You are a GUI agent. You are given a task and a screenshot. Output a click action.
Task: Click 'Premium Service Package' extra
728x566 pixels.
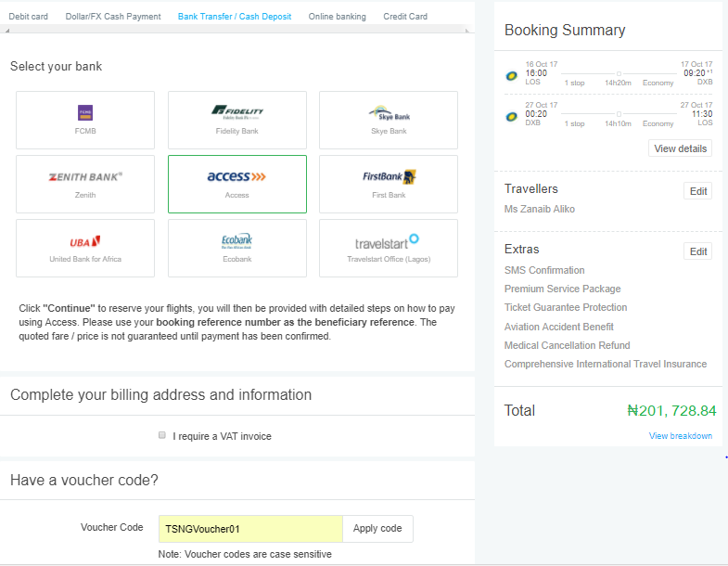tap(562, 289)
